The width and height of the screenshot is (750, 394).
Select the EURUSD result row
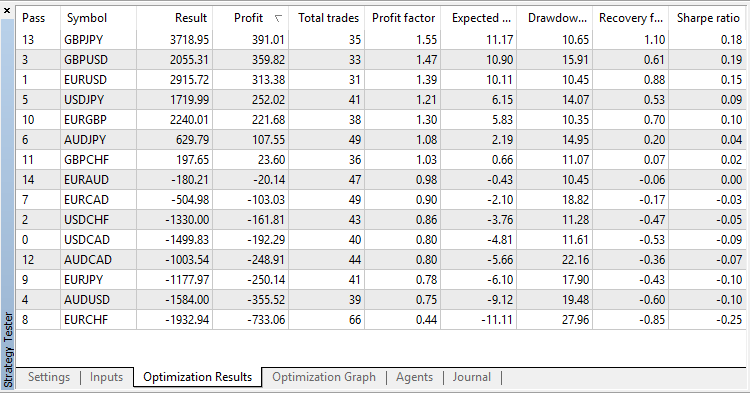[x=381, y=79]
